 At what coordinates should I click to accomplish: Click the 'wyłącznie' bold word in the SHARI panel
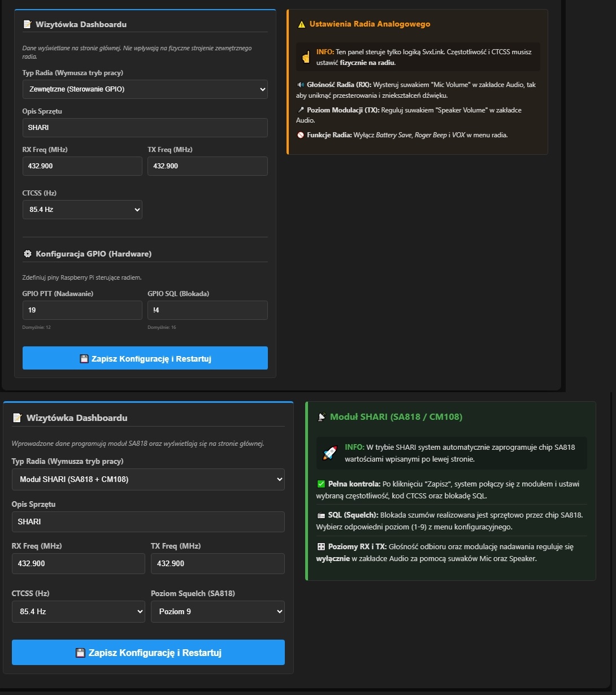tap(332, 559)
